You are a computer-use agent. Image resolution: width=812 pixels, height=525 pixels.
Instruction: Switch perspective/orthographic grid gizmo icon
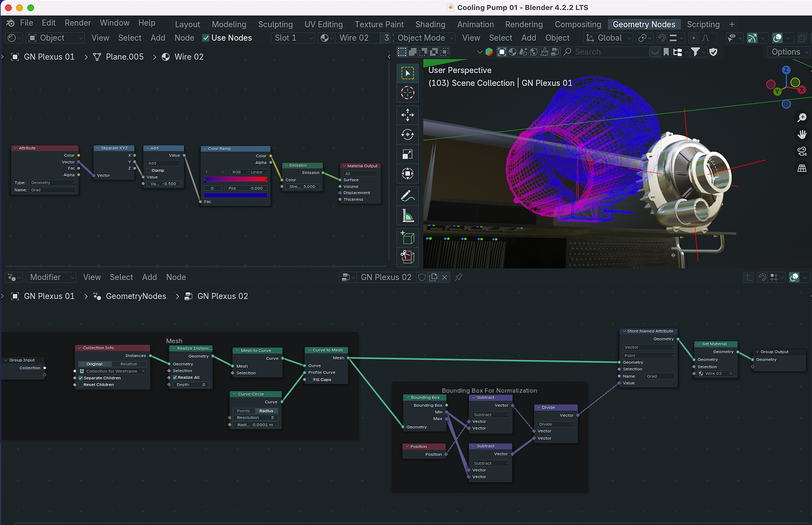coord(801,168)
